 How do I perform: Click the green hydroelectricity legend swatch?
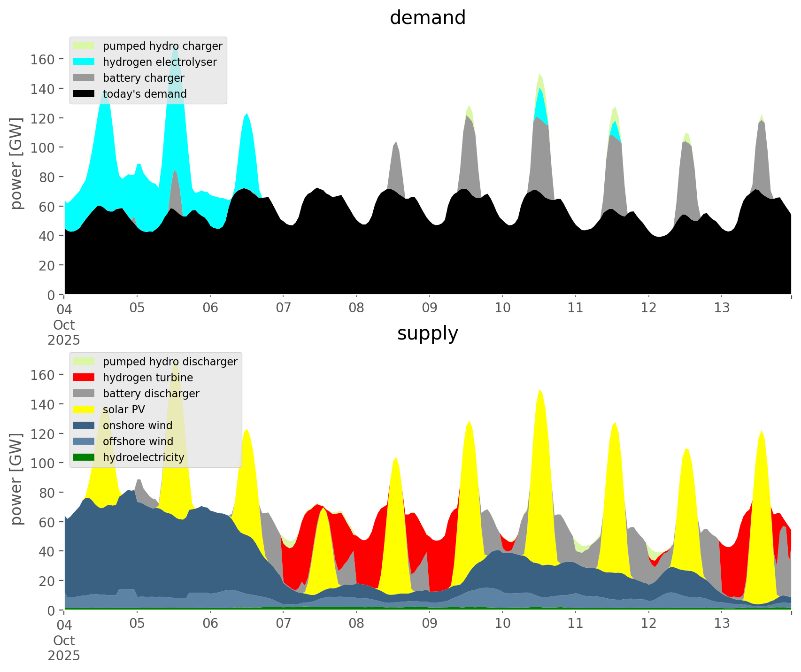coord(84,457)
